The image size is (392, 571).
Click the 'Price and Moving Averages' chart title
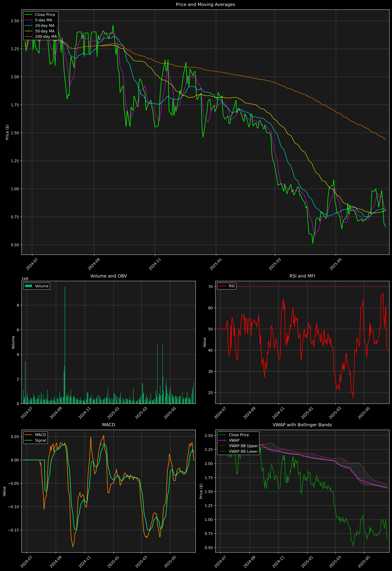click(x=205, y=4)
